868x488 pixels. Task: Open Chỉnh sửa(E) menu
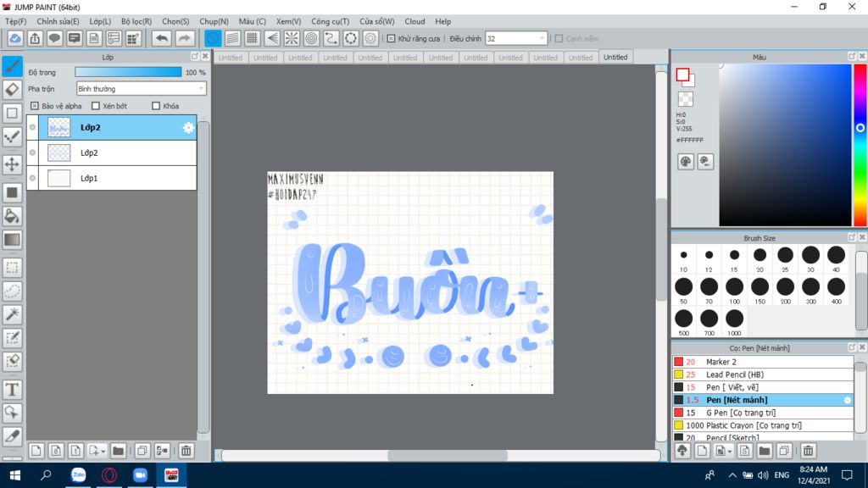click(x=58, y=21)
